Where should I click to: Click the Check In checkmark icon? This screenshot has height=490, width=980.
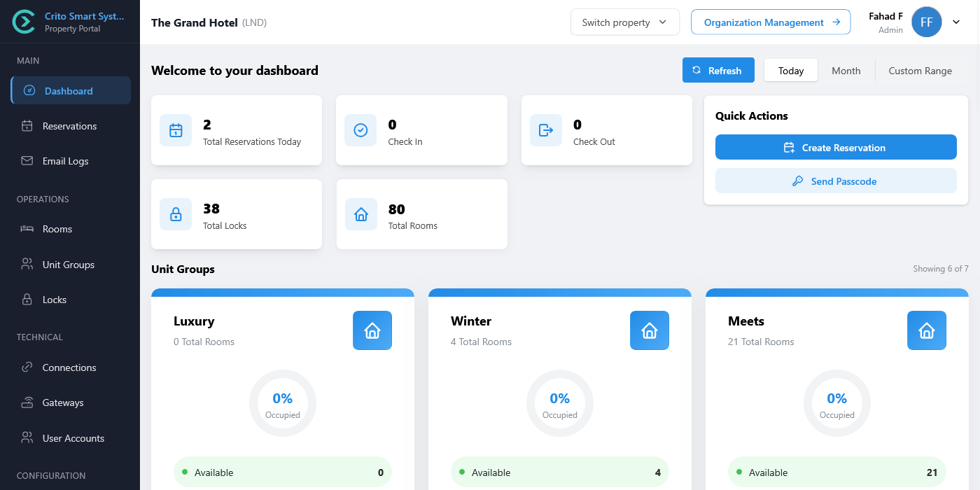(360, 130)
